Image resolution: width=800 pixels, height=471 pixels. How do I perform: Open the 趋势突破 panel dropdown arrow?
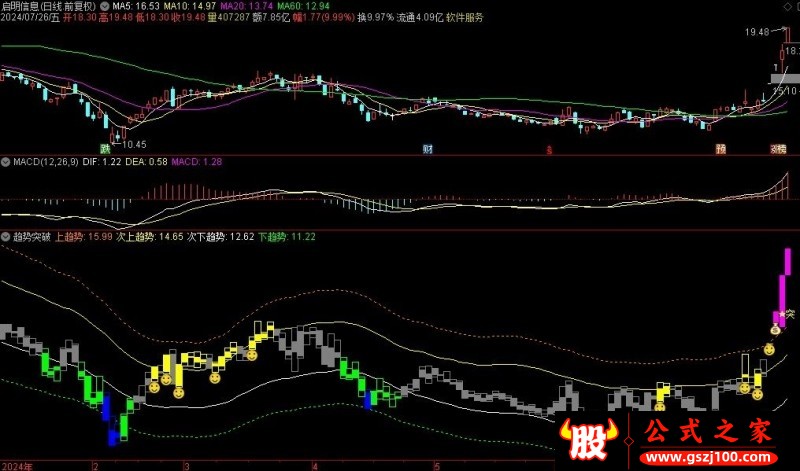pos(6,237)
